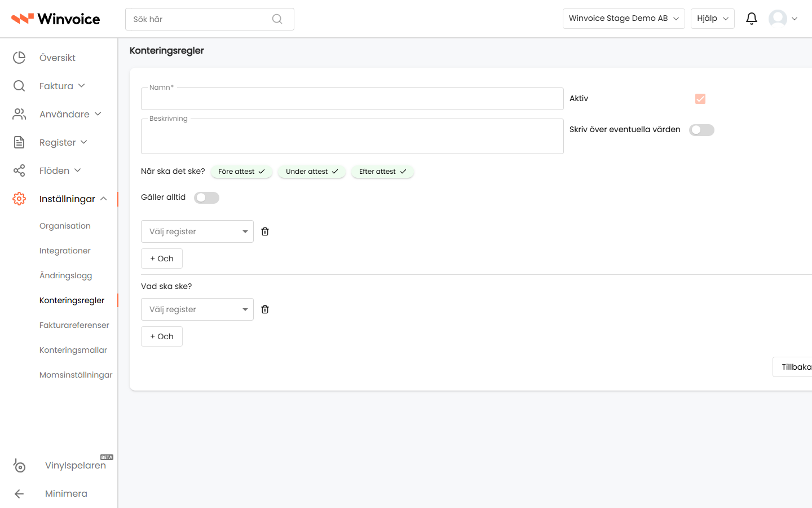
Task: Click the Winvoice logo
Action: (56, 19)
